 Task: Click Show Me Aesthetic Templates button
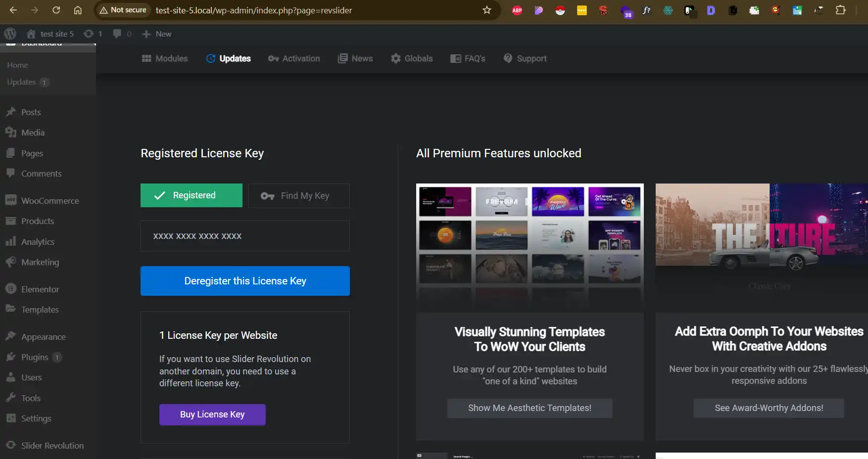click(x=530, y=408)
